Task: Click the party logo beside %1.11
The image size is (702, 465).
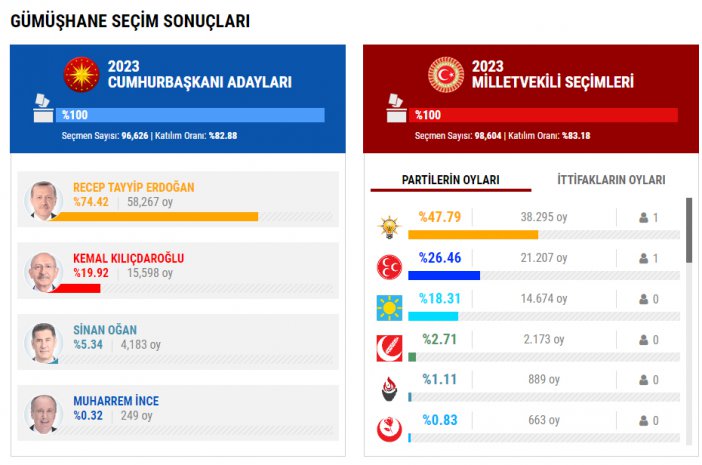Action: pos(387,388)
